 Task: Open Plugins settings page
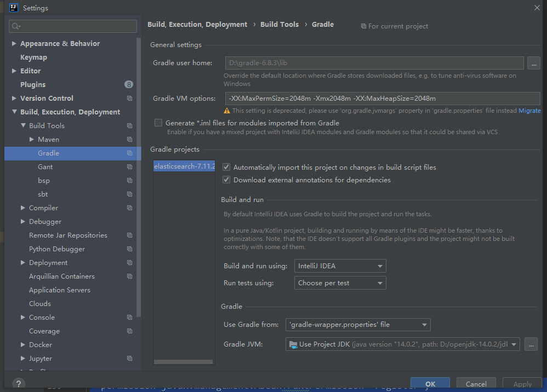(x=33, y=85)
